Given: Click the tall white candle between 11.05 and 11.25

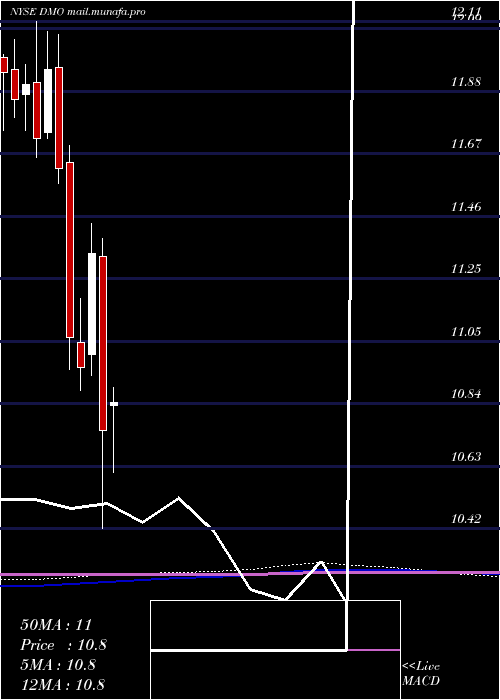Looking at the screenshot, I should tap(92, 304).
